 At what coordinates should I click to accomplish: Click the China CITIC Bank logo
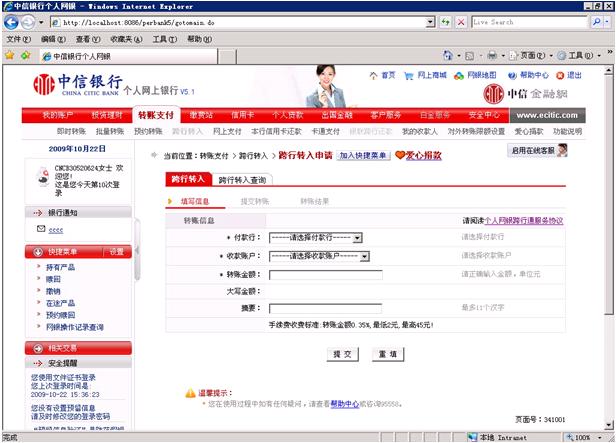(78, 84)
